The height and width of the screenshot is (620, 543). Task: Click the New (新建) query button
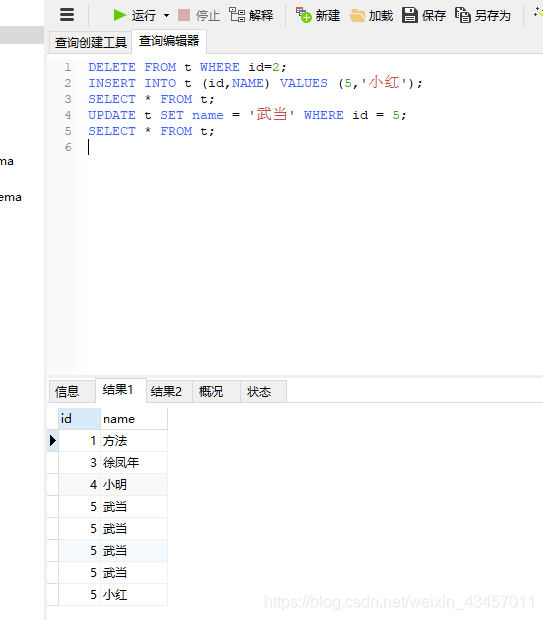pyautogui.click(x=318, y=15)
